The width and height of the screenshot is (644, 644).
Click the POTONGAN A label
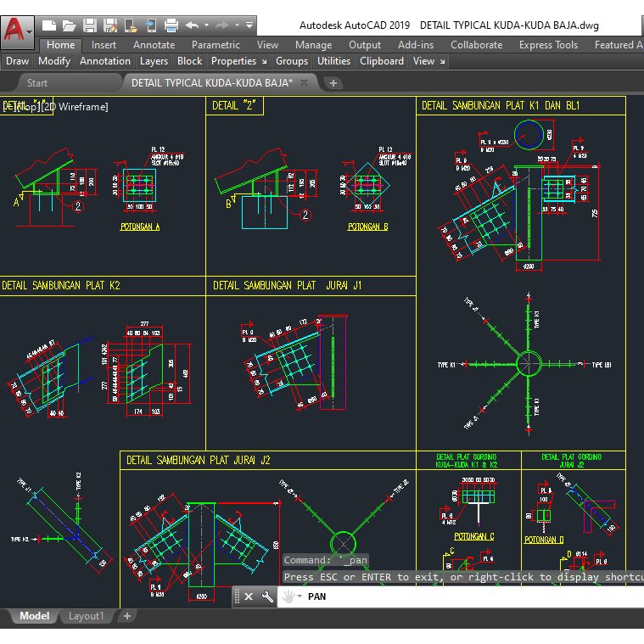[140, 227]
